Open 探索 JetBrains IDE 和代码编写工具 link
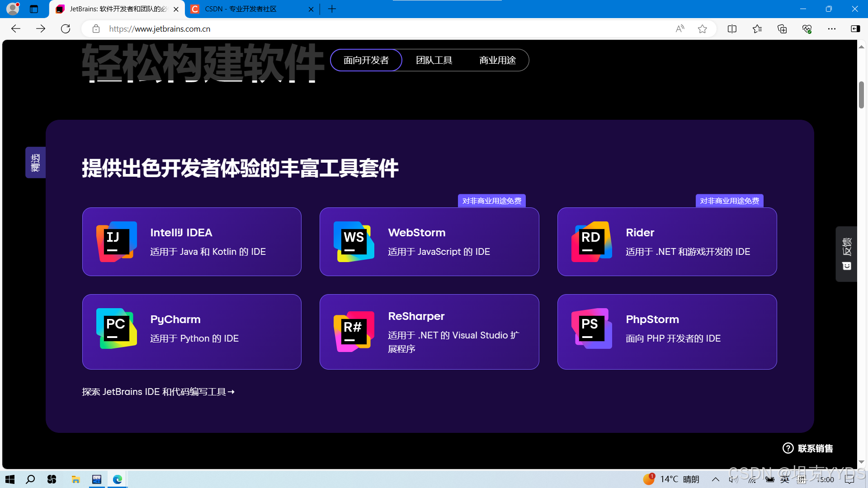868x488 pixels. pyautogui.click(x=158, y=392)
